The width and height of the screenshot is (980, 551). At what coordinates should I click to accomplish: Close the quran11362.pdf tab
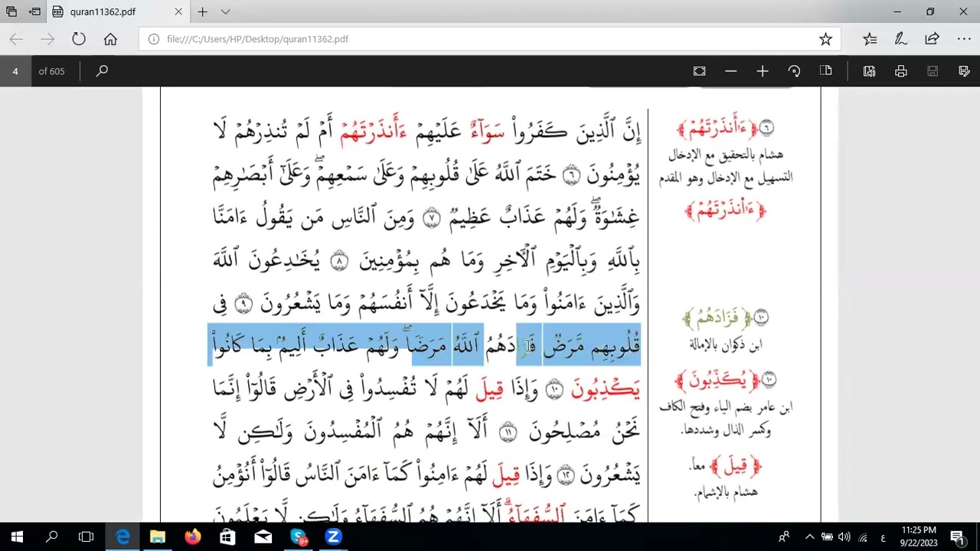(x=178, y=11)
